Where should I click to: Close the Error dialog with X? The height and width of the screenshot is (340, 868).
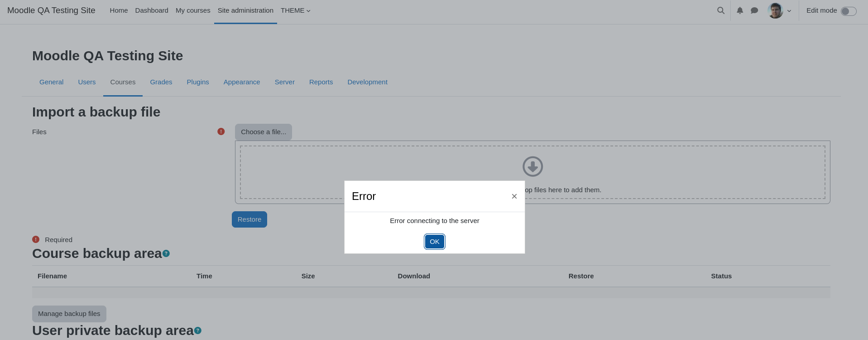[514, 196]
